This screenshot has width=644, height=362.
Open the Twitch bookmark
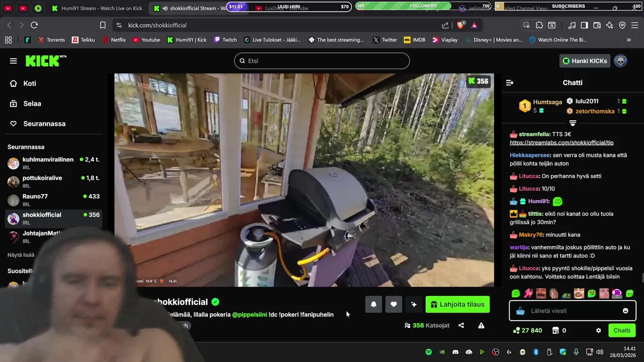[x=225, y=40]
